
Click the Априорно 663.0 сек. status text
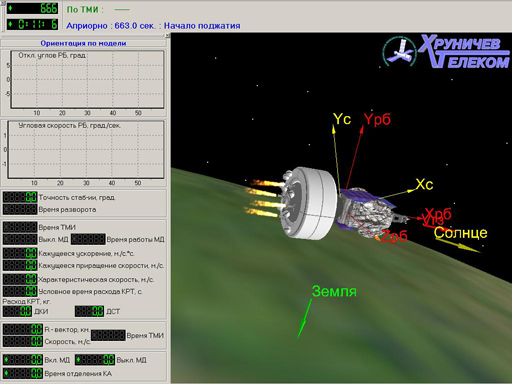coord(111,26)
